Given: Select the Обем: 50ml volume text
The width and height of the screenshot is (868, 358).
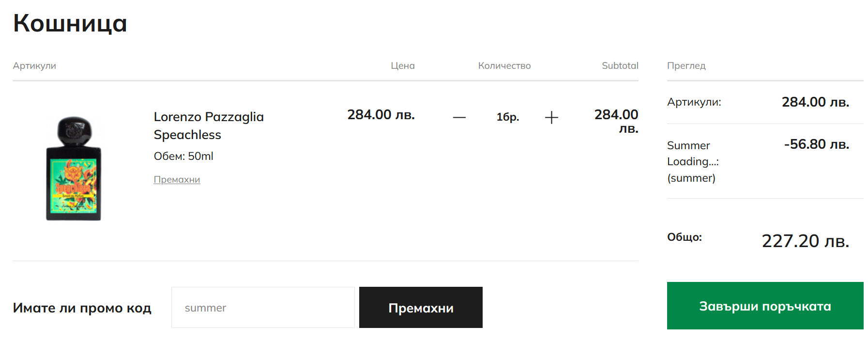Looking at the screenshot, I should pos(183,156).
